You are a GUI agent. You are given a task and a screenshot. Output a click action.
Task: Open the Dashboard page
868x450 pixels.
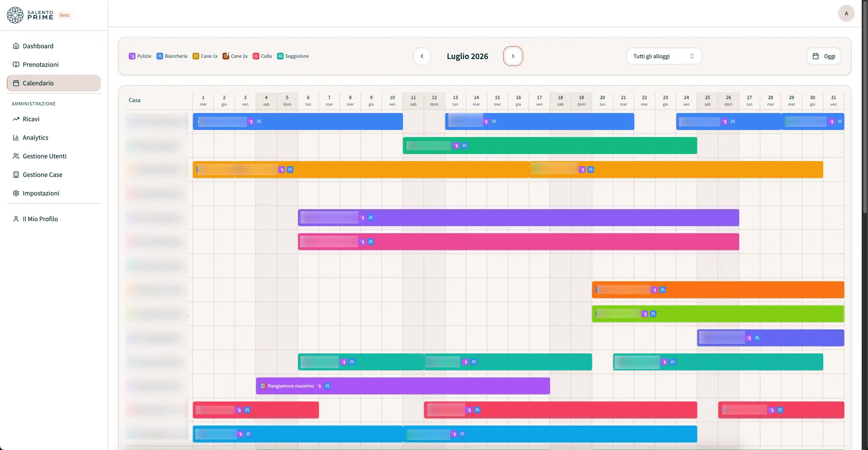[38, 46]
